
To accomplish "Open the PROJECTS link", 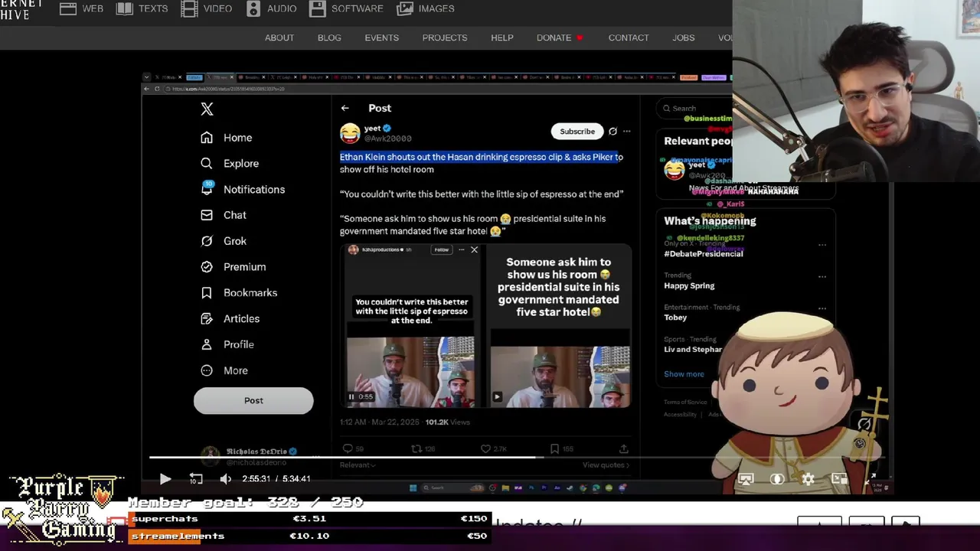I will coord(444,37).
